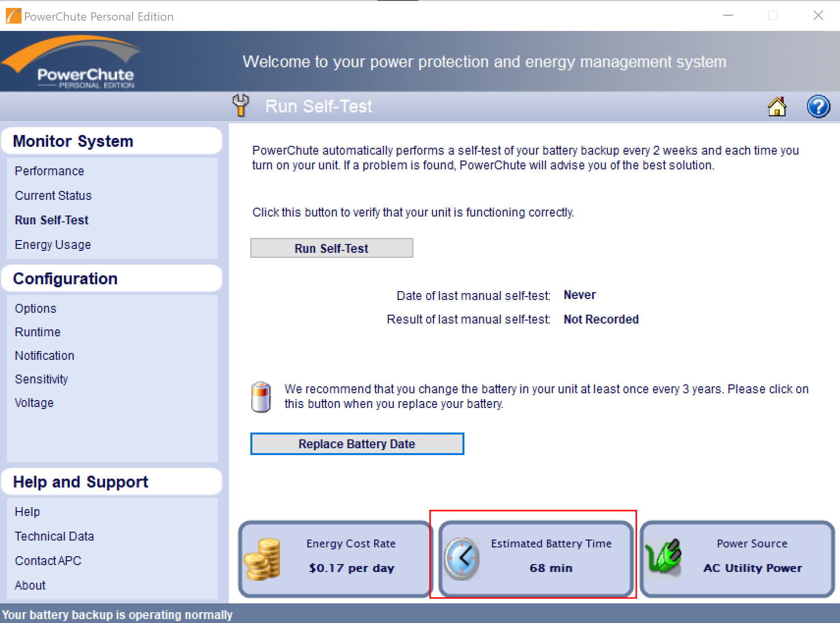Open Energy Usage page

53,245
